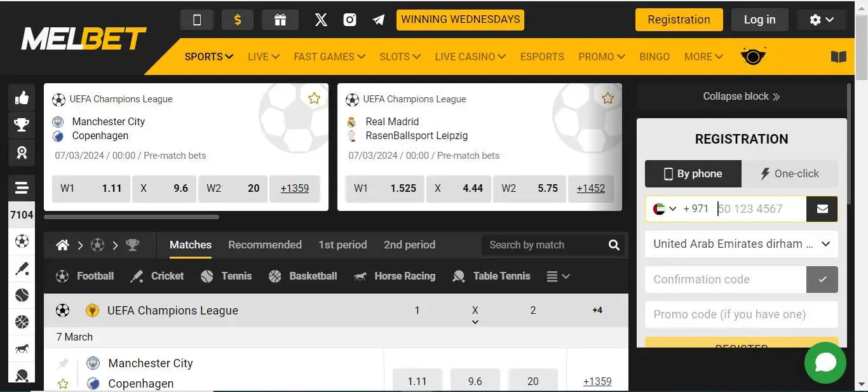Click the green live chat bubble
Screen dimensions: 868x392
pos(825,363)
